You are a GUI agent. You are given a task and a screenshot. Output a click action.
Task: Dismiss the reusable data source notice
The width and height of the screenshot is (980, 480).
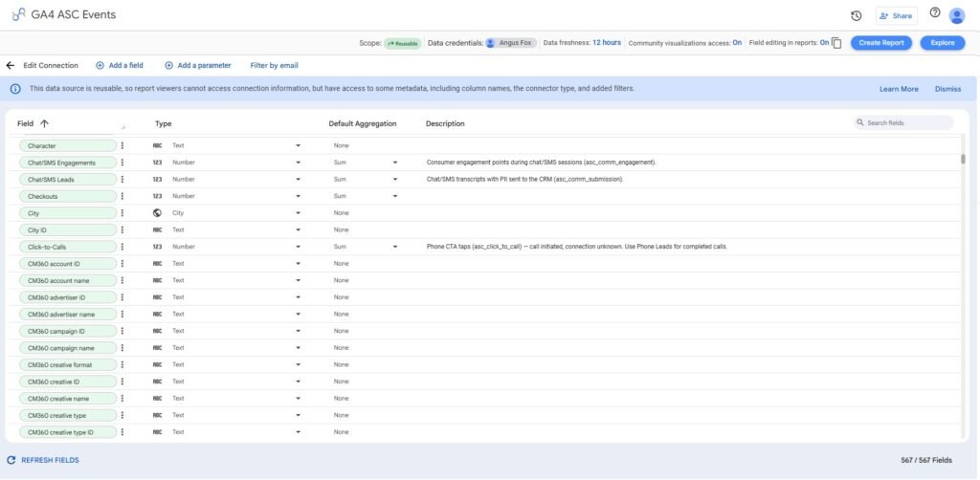(947, 89)
